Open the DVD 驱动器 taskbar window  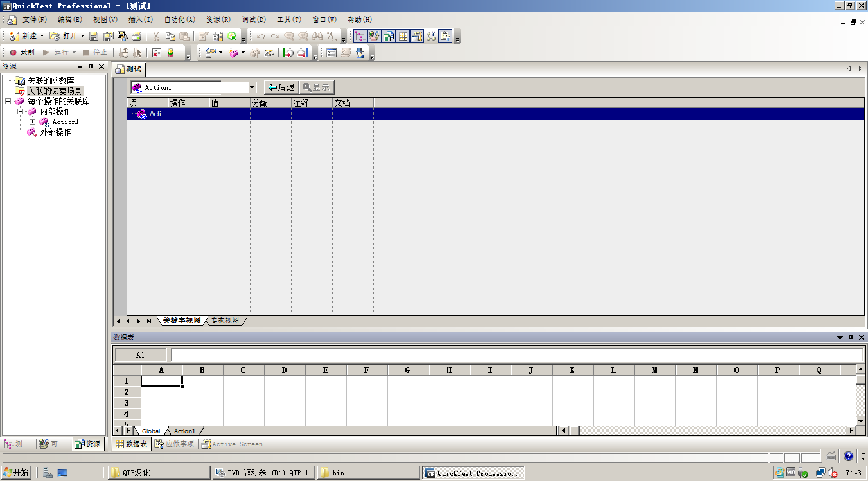263,473
